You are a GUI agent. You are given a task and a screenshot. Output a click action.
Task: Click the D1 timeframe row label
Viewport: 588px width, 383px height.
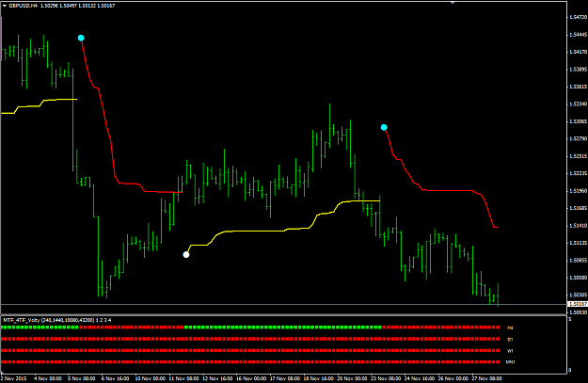tap(510, 340)
